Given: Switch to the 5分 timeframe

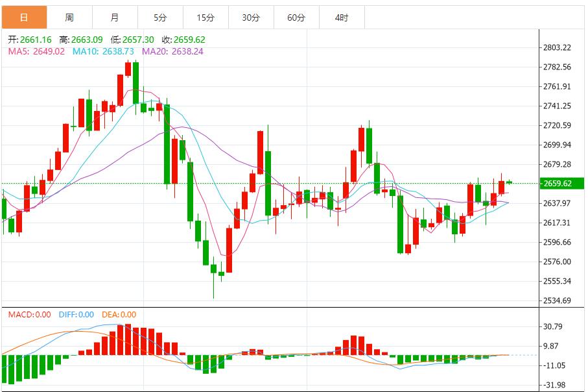Looking at the screenshot, I should pyautogui.click(x=160, y=18).
